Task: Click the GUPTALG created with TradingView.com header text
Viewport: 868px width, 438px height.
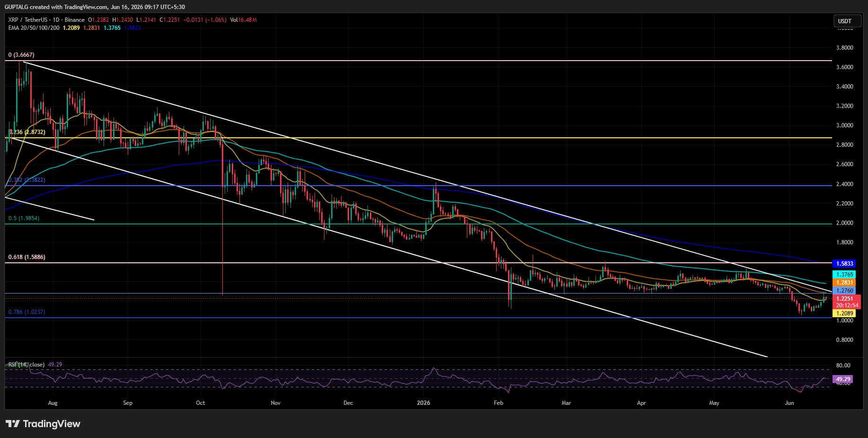Action: coord(95,7)
